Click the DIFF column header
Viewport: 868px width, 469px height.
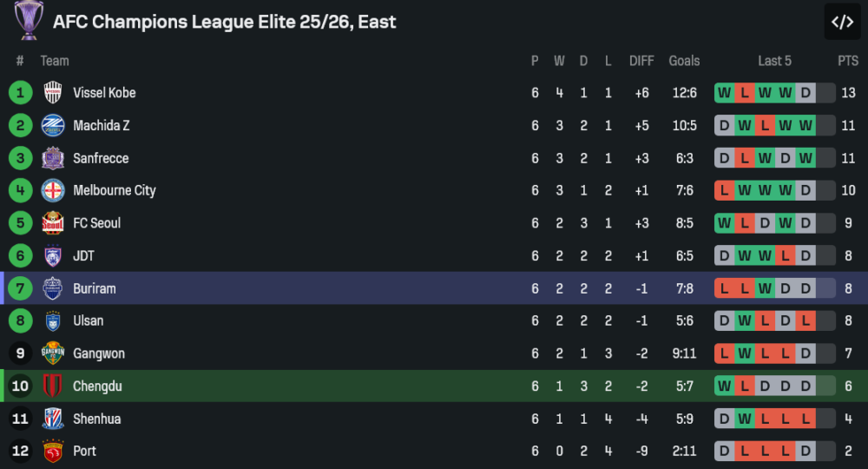(641, 61)
